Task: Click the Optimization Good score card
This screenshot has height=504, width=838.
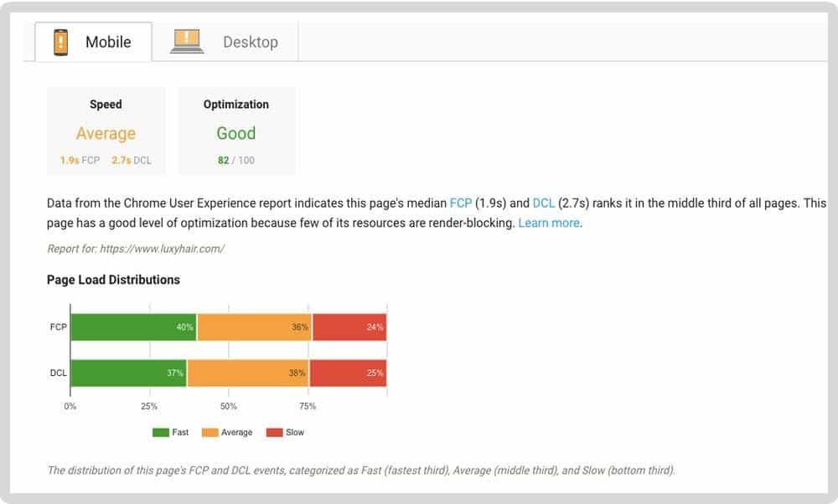Action: pos(236,131)
